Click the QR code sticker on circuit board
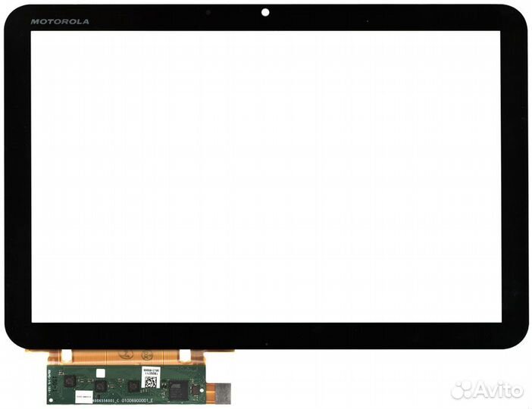Screen dimensions: 532x409 150,382
